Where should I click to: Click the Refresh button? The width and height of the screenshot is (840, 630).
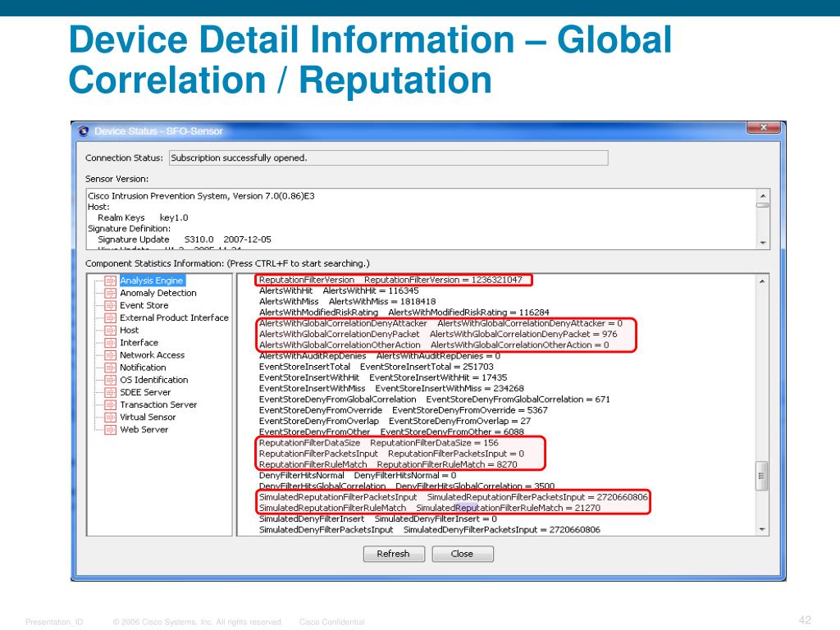tap(394, 554)
